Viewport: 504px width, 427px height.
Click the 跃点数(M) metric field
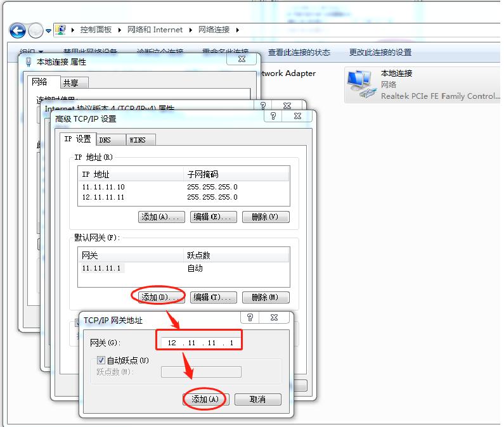[201, 372]
